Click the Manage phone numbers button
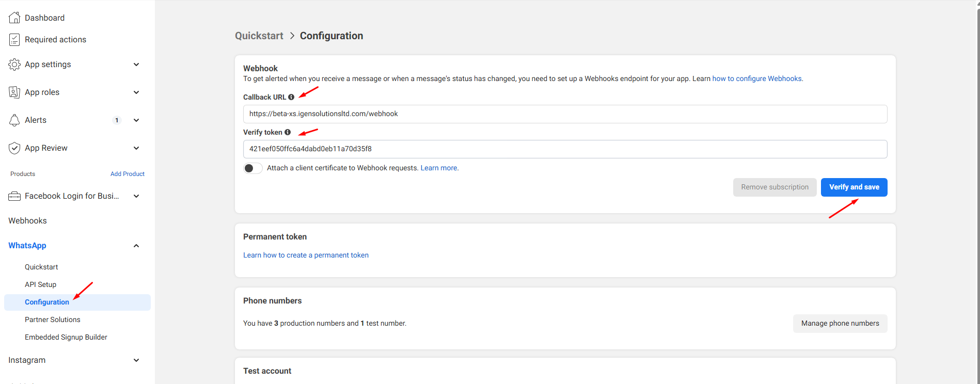The width and height of the screenshot is (980, 384). coord(840,324)
